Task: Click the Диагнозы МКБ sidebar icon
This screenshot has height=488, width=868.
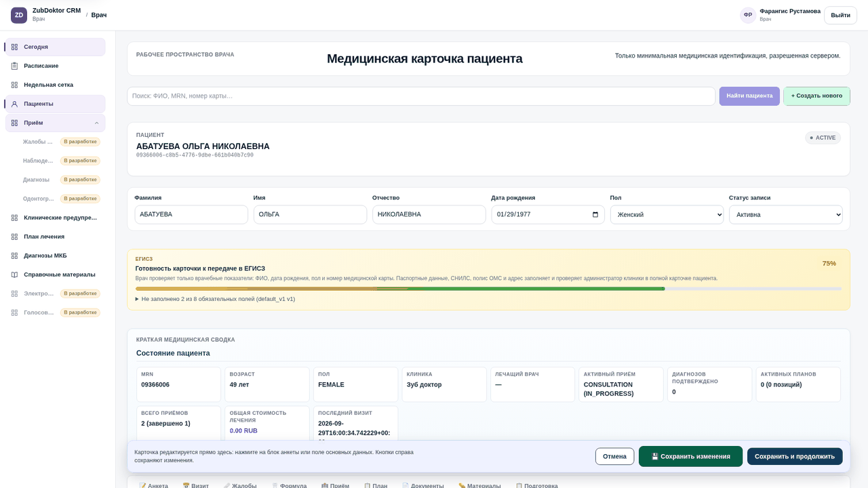Action: click(x=14, y=256)
